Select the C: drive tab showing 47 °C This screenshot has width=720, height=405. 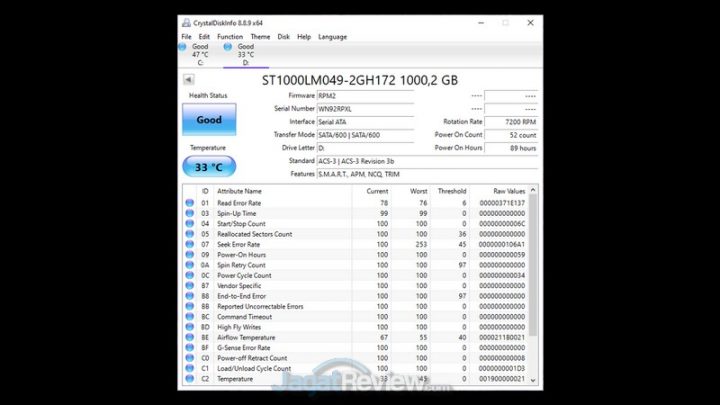tap(200, 54)
